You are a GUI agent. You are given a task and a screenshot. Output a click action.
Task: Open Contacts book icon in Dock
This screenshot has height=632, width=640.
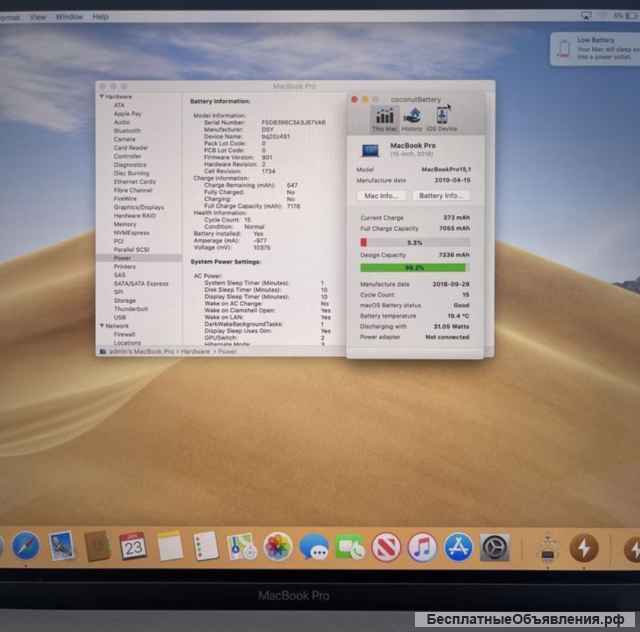click(97, 546)
